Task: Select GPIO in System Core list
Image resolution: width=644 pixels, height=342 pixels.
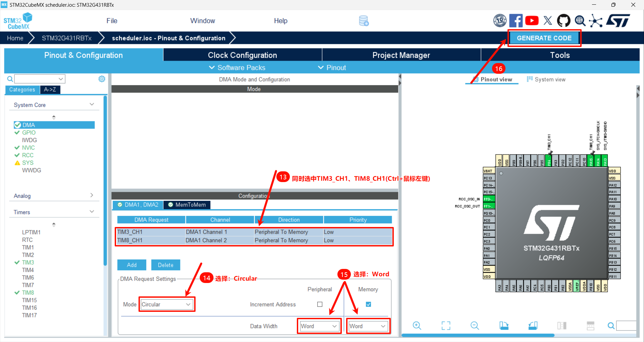Action: click(29, 132)
